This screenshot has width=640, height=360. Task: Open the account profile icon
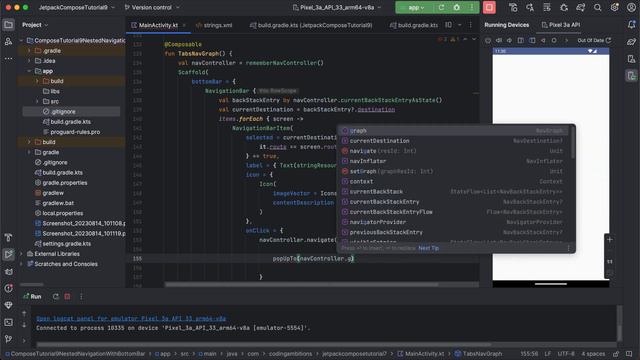[631, 7]
